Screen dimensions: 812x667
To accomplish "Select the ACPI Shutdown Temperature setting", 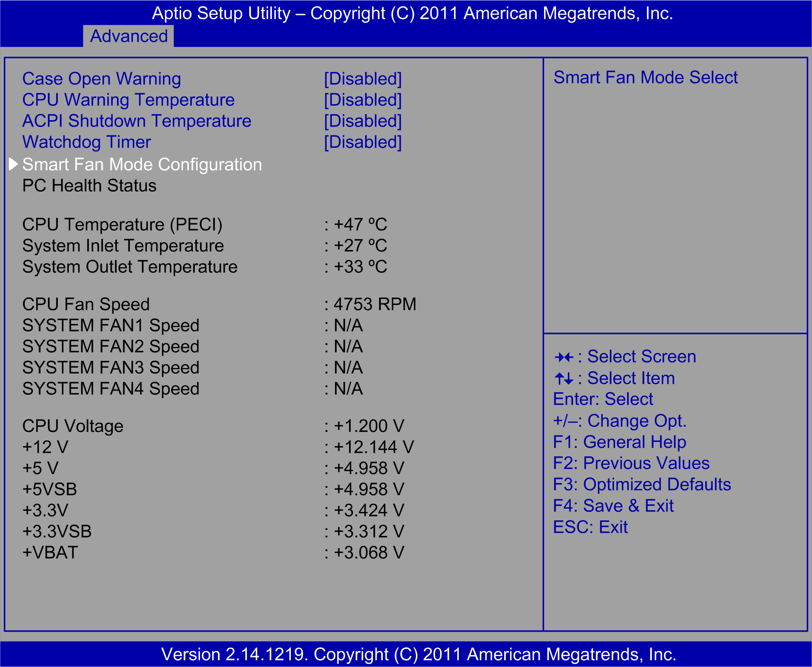I will pos(137,121).
